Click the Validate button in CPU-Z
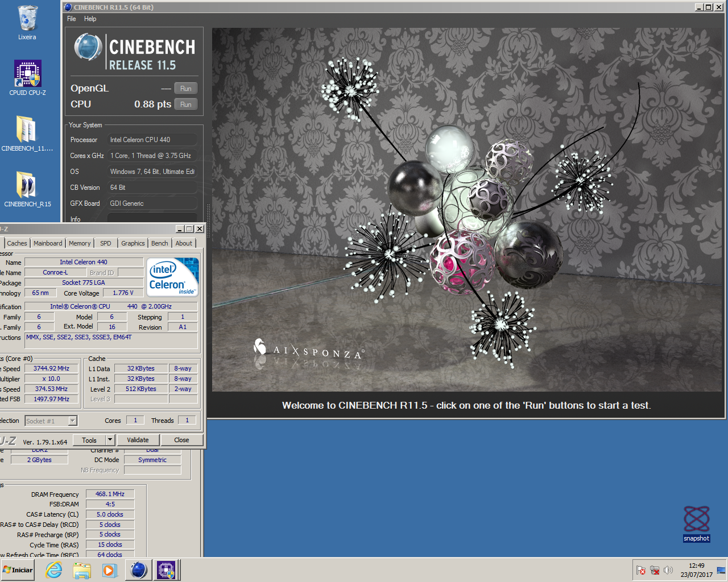 138,440
